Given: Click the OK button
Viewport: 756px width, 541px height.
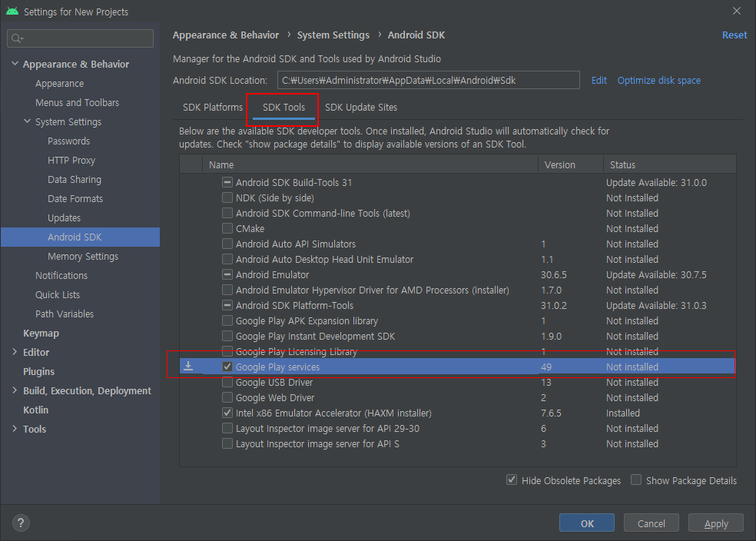Looking at the screenshot, I should pos(587,523).
